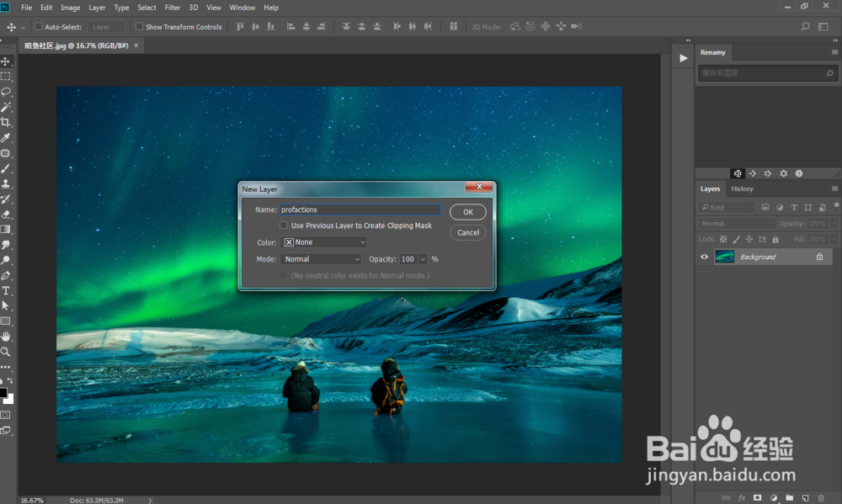Click Cancel in New Layer dialog
This screenshot has height=504, width=842.
pyautogui.click(x=468, y=232)
